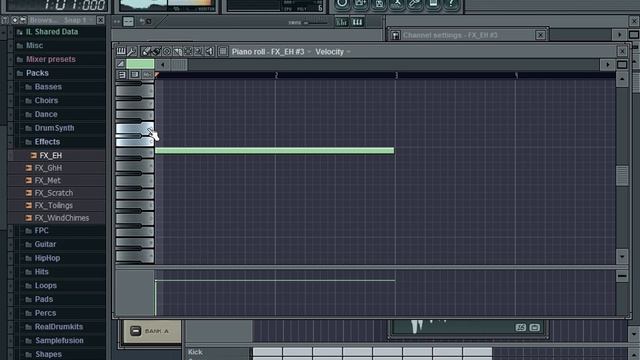Click the piano roll vertical scrollbar thumb
The image size is (640, 360).
click(622, 176)
